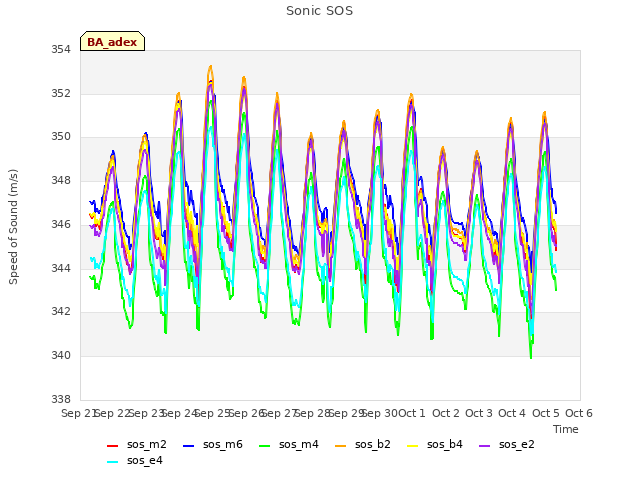This screenshot has width=640, height=480.
Task: Click the Oct 6 x-axis date label
Action: (x=579, y=413)
